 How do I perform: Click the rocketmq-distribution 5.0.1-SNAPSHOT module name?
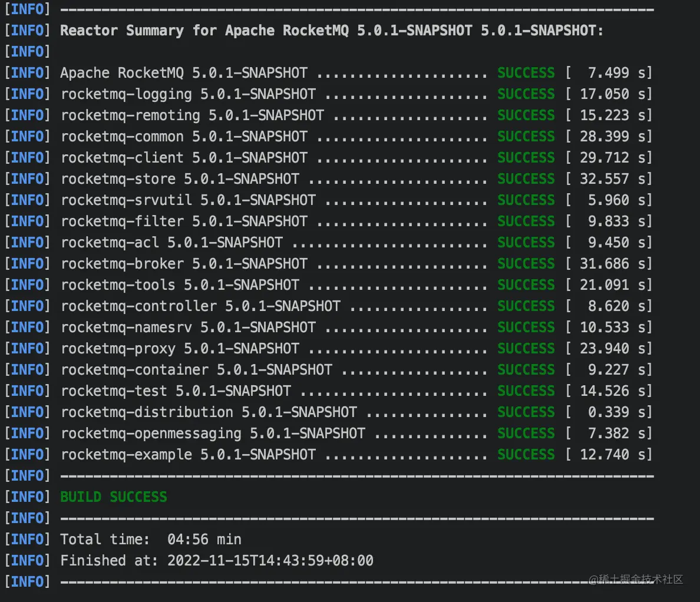pos(209,412)
